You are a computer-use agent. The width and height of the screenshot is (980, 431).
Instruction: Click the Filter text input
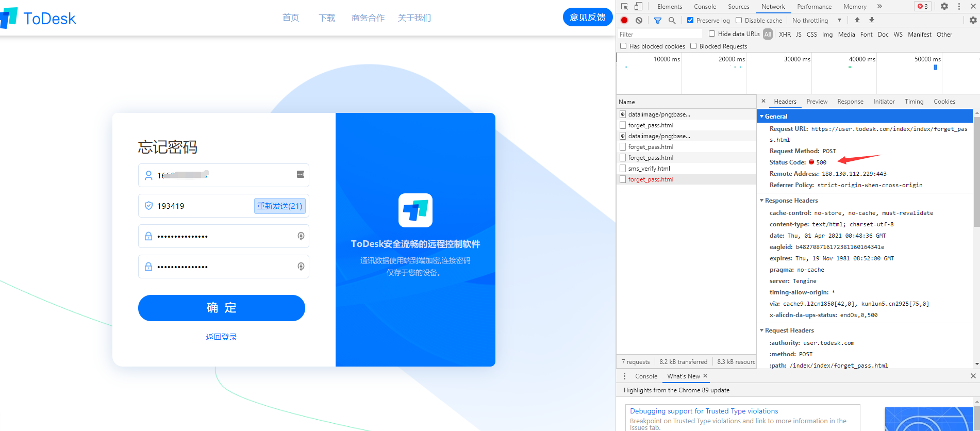(x=660, y=34)
